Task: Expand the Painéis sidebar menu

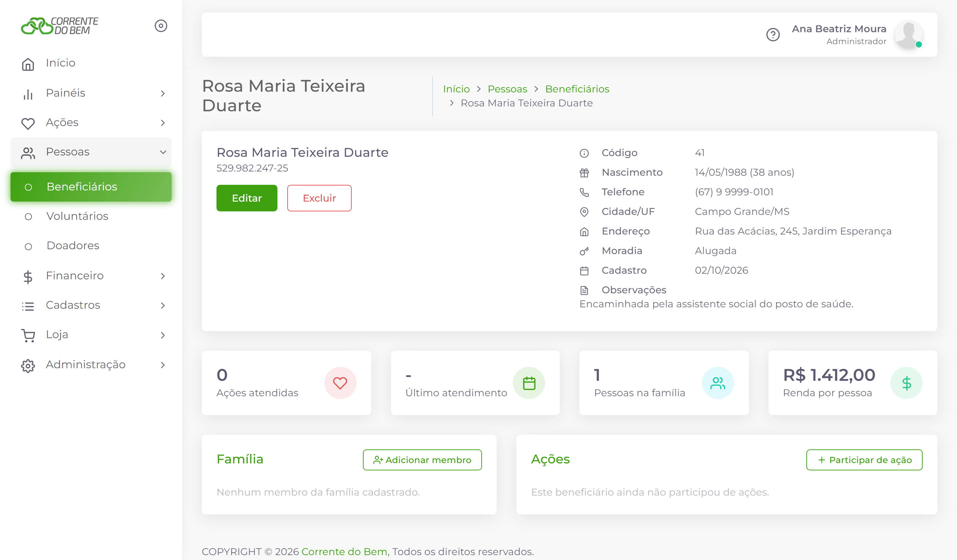Action: tap(91, 93)
